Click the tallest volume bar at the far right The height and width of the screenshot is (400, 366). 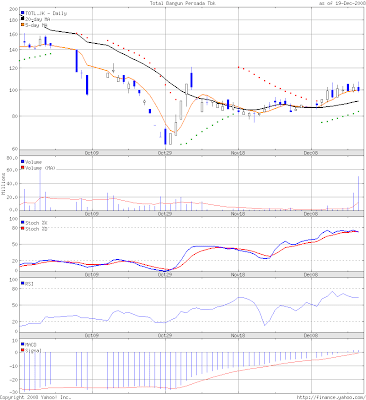pyautogui.click(x=359, y=193)
